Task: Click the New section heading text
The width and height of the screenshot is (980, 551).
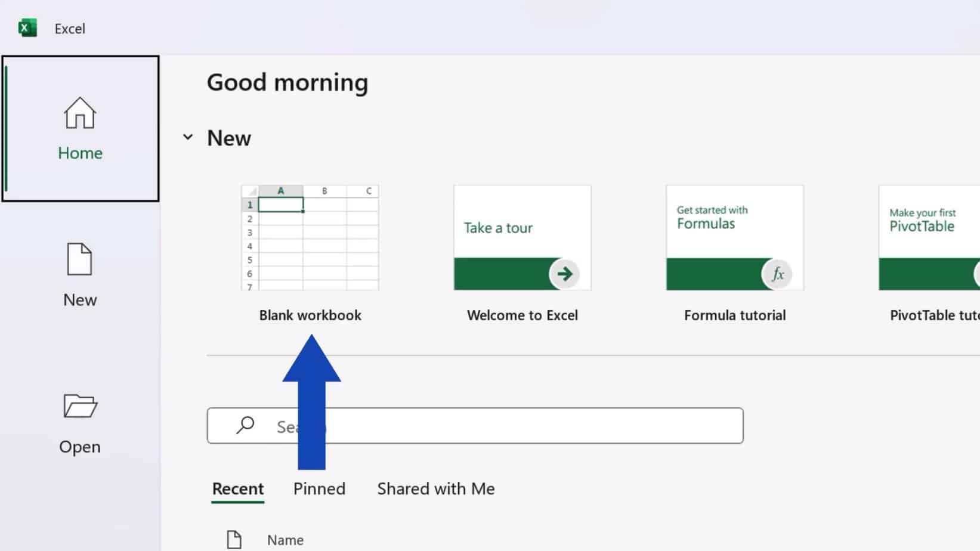Action: click(229, 138)
